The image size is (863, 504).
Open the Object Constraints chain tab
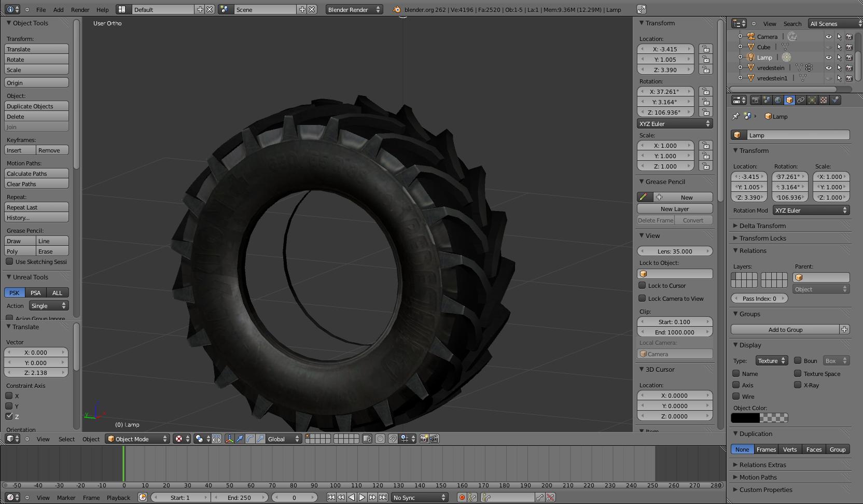coord(801,100)
